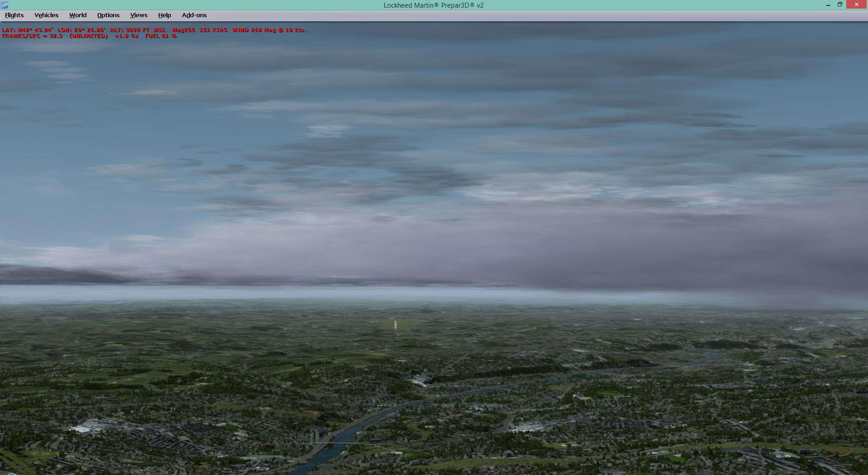The width and height of the screenshot is (868, 475).
Task: Click the LAT/LON coordinates readout
Action: point(54,30)
